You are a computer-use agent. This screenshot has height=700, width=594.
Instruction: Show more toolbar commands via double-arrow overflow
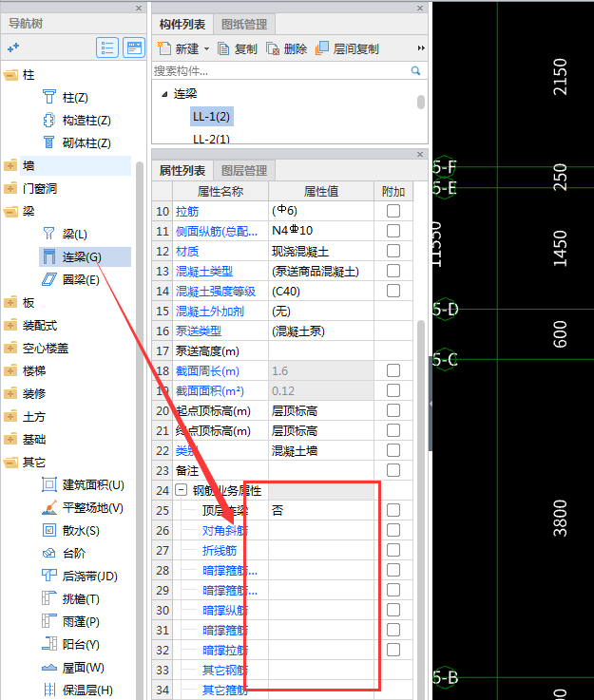click(421, 48)
